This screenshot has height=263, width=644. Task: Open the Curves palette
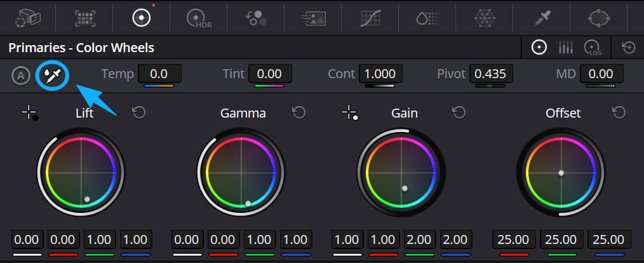click(371, 18)
